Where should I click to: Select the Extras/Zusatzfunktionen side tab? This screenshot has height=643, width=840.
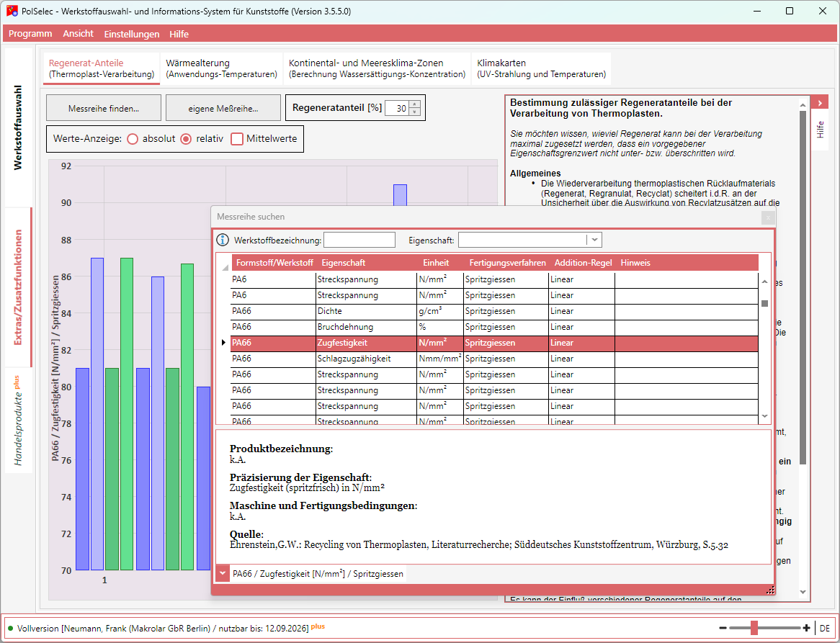[x=18, y=287]
